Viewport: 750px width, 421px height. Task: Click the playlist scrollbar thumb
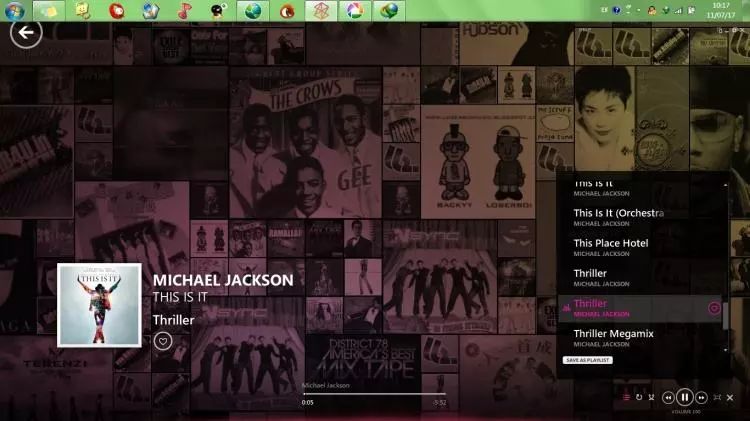tap(726, 316)
